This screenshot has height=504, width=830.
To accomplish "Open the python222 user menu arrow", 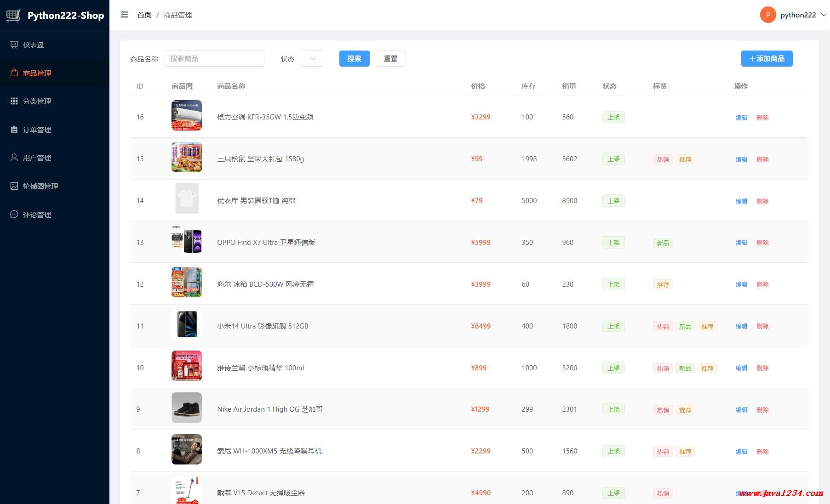I will [824, 15].
